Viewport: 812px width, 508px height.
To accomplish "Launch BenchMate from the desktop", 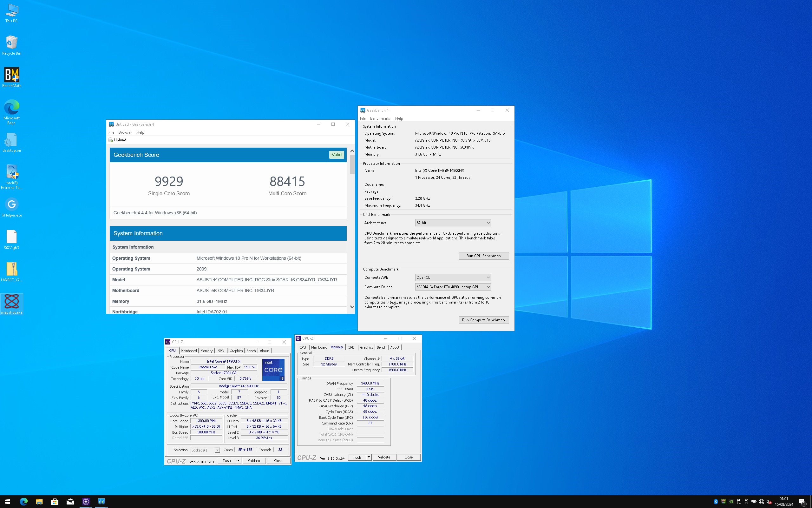I will (x=11, y=77).
